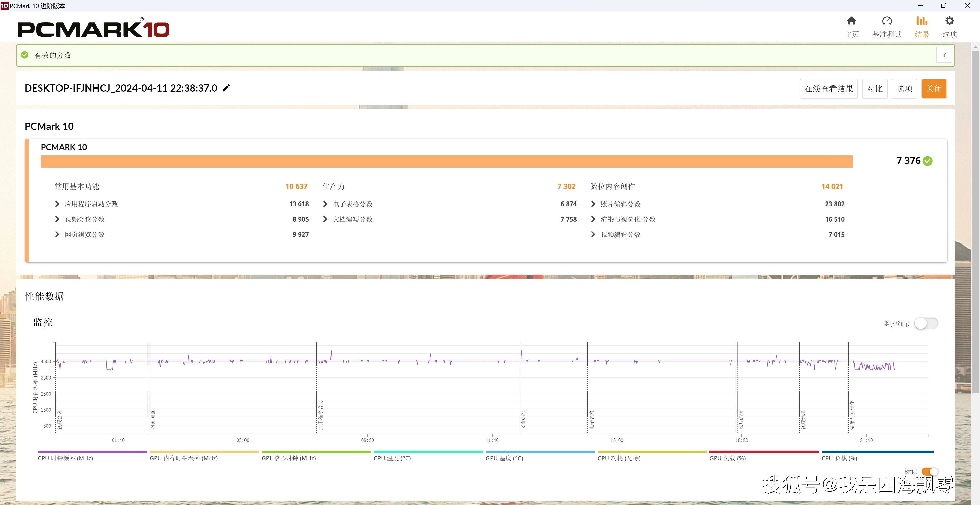Screen dimensions: 980x505
Task: Click the 生产力 score 7 302
Action: pos(566,186)
